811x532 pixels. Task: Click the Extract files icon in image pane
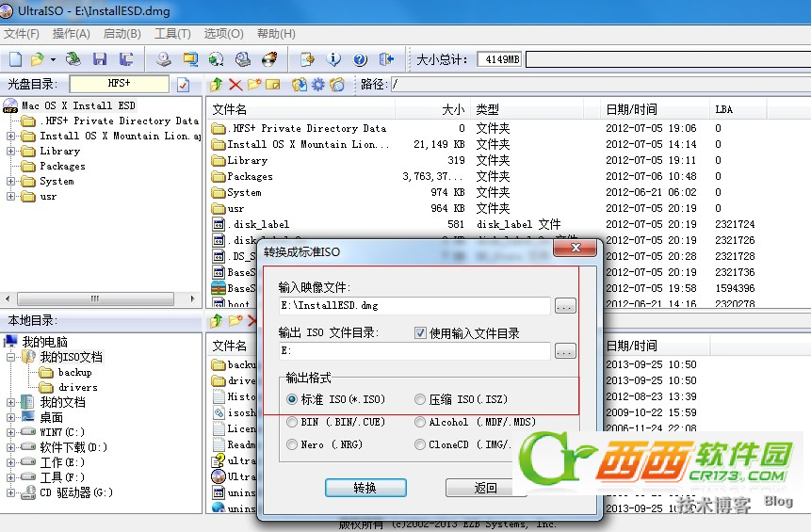click(299, 84)
